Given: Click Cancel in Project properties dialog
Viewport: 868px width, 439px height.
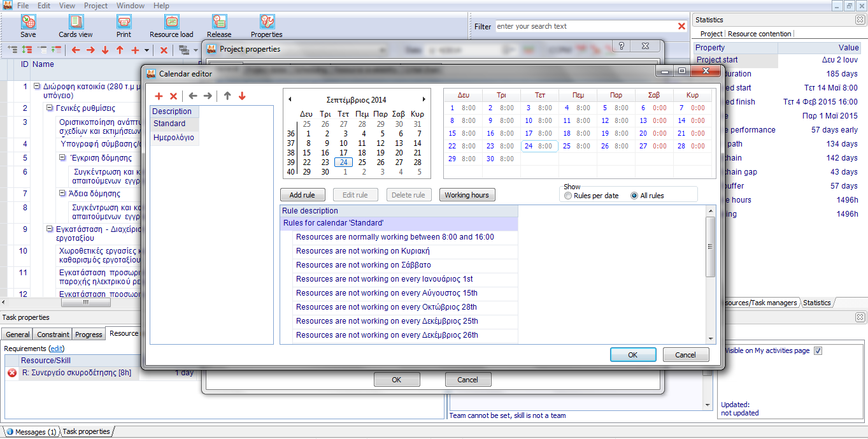Looking at the screenshot, I should (468, 380).
